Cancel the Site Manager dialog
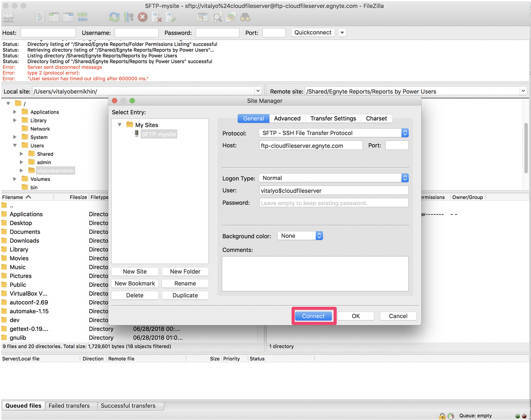Image resolution: width=531 pixels, height=420 pixels. coord(398,316)
